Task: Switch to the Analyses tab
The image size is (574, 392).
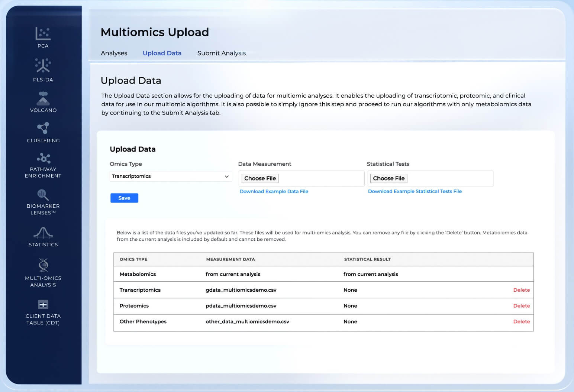Action: (x=114, y=53)
